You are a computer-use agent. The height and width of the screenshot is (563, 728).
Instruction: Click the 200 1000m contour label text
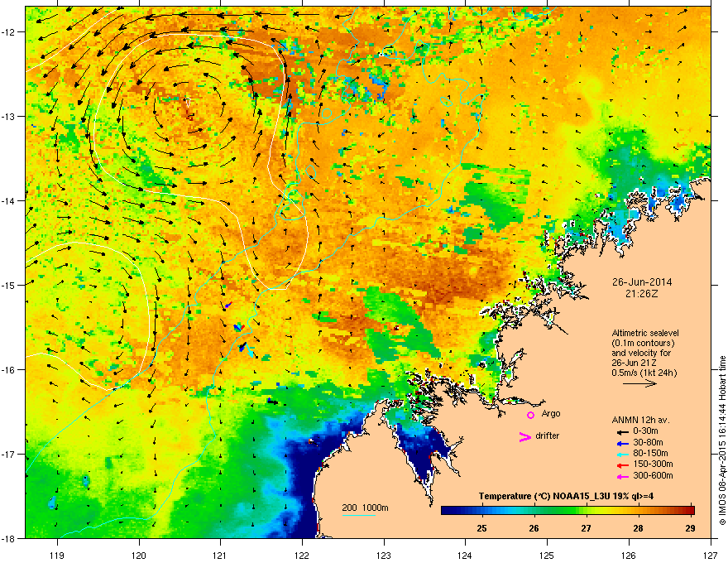(x=365, y=508)
